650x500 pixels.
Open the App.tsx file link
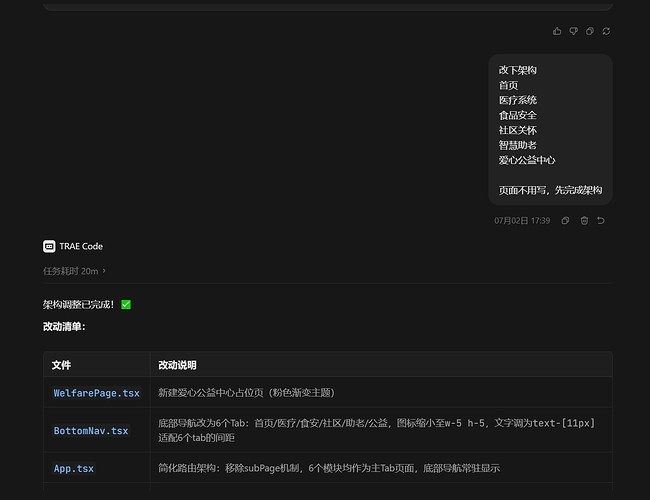click(x=74, y=468)
